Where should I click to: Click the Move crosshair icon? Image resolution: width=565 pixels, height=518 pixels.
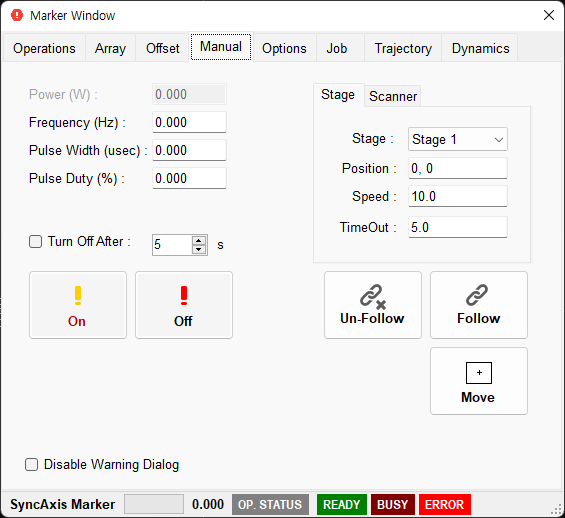(479, 373)
